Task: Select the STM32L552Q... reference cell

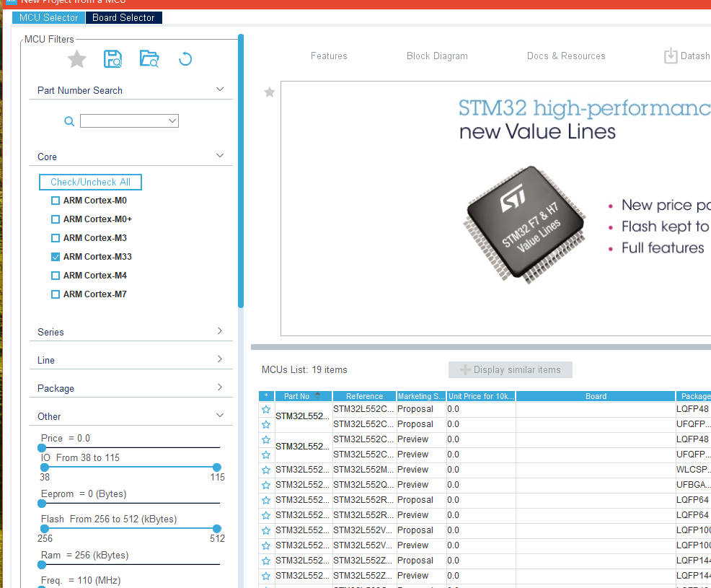Action: (x=364, y=485)
